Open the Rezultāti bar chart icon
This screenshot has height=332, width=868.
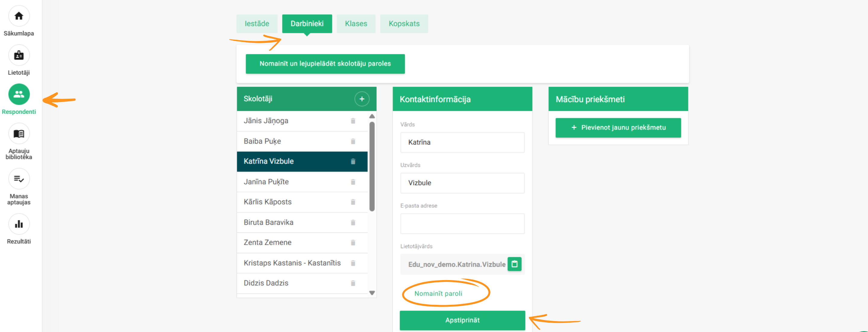tap(19, 224)
